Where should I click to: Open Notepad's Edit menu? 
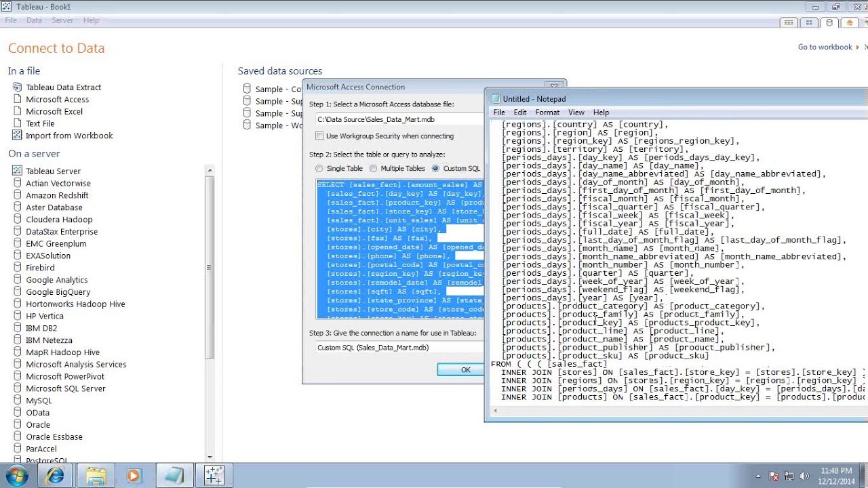point(520,113)
